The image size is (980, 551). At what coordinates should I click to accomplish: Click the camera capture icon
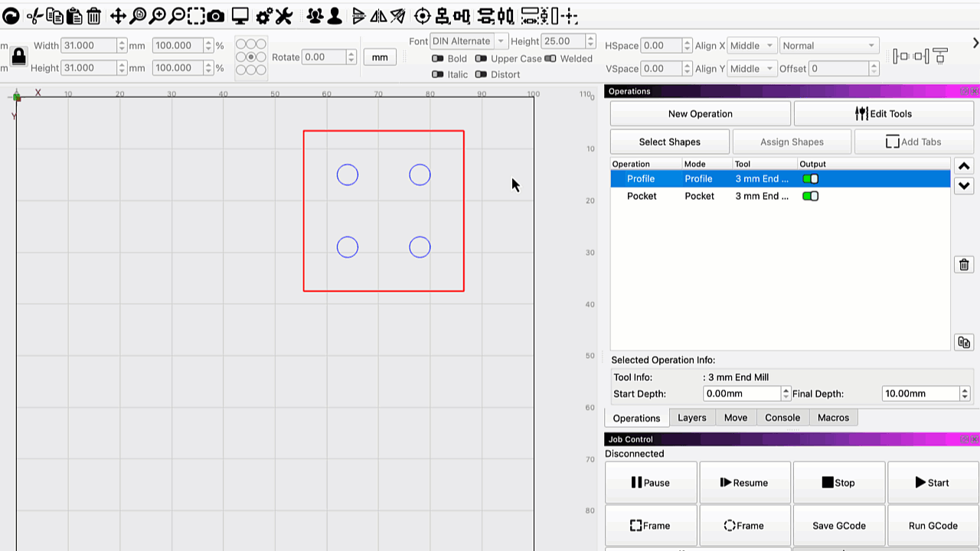pos(216,15)
